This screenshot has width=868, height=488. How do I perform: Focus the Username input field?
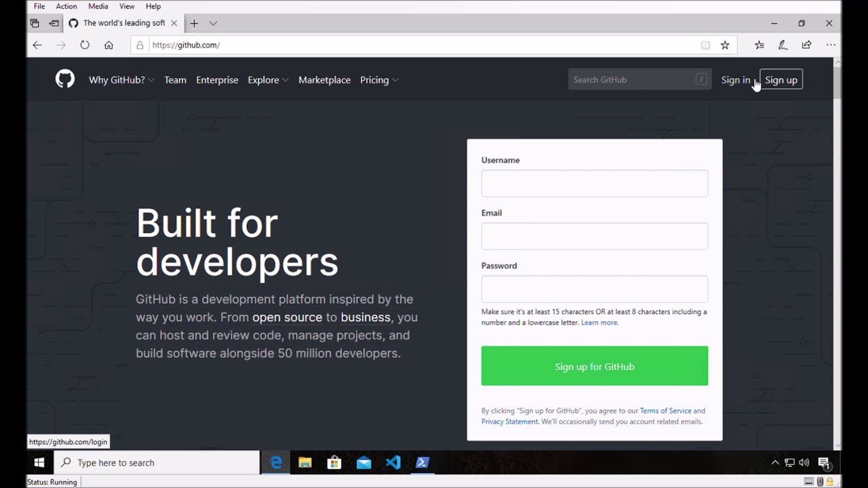pos(595,183)
